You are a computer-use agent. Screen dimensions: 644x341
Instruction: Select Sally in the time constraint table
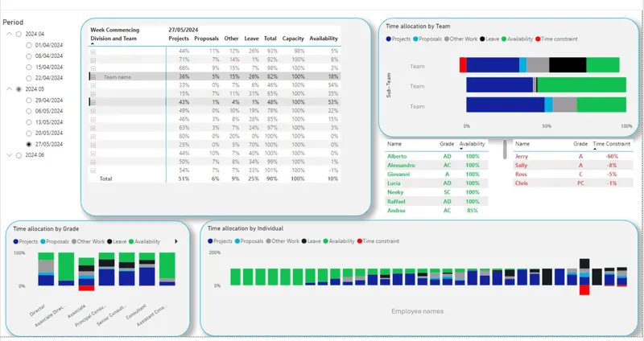(521, 166)
